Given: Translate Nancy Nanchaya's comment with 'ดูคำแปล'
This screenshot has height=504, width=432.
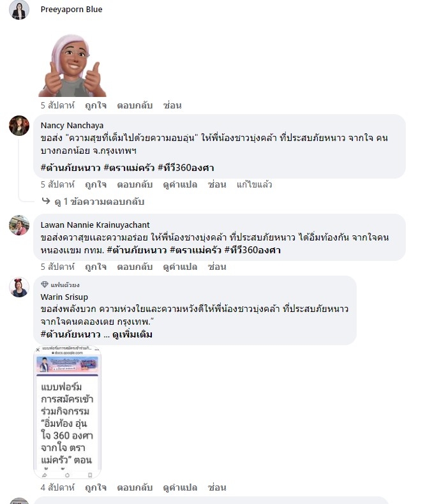Looking at the screenshot, I should pos(180,184).
